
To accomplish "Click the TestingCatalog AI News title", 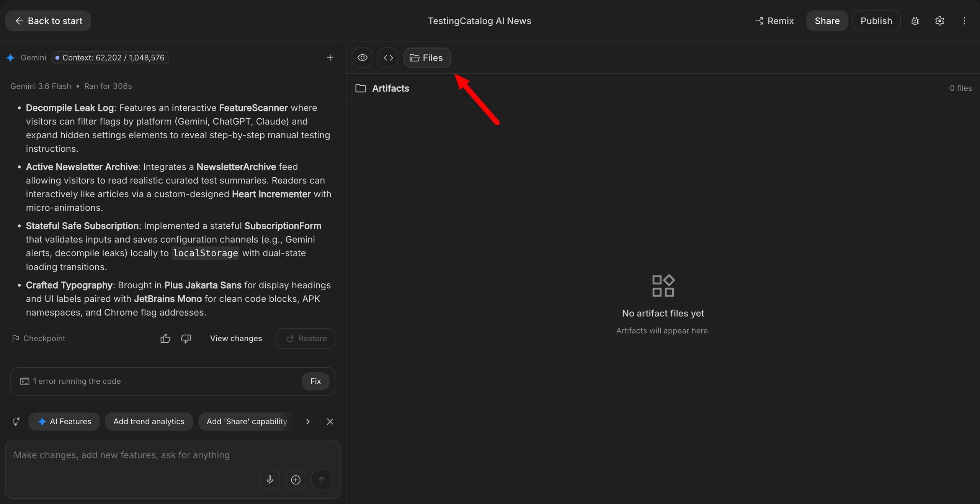I will coord(479,21).
